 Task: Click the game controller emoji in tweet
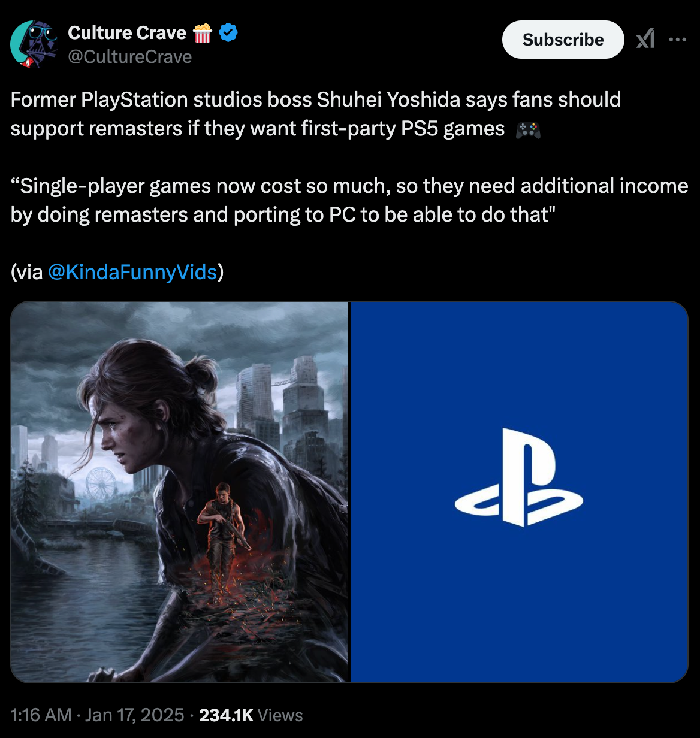[527, 129]
